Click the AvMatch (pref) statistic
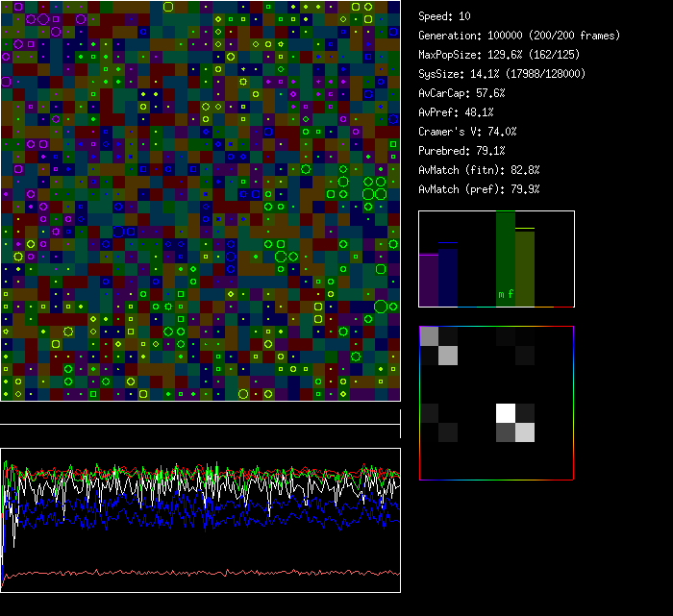 click(x=479, y=189)
